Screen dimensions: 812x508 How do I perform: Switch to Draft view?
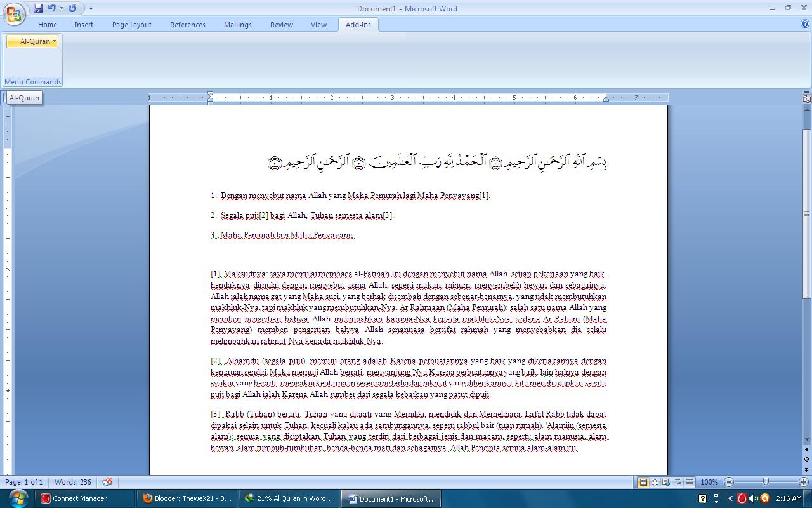tap(689, 483)
